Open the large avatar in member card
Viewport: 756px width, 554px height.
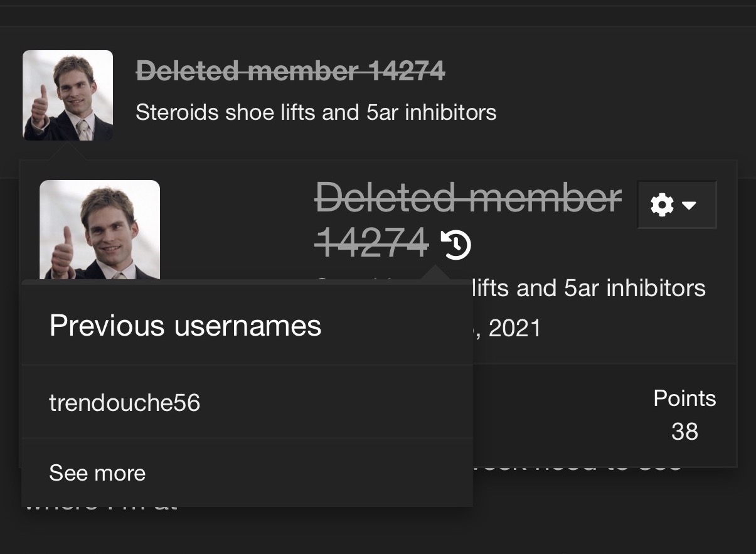tap(100, 230)
